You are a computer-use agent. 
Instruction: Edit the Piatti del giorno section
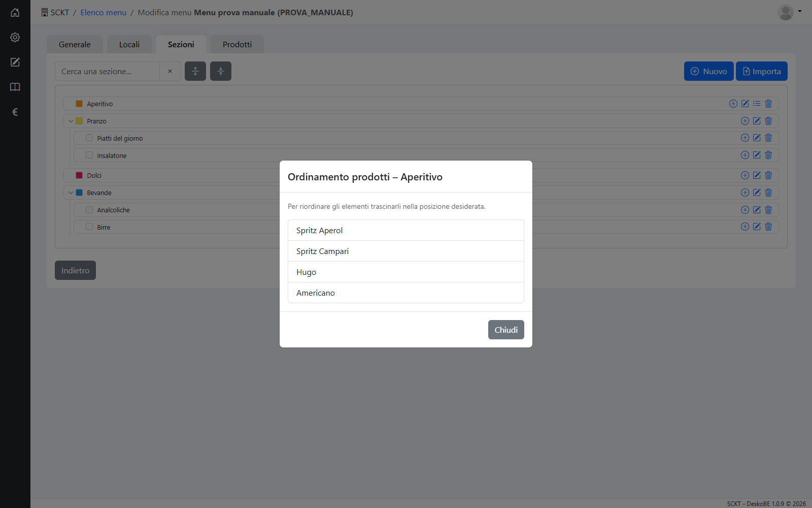coord(757,138)
